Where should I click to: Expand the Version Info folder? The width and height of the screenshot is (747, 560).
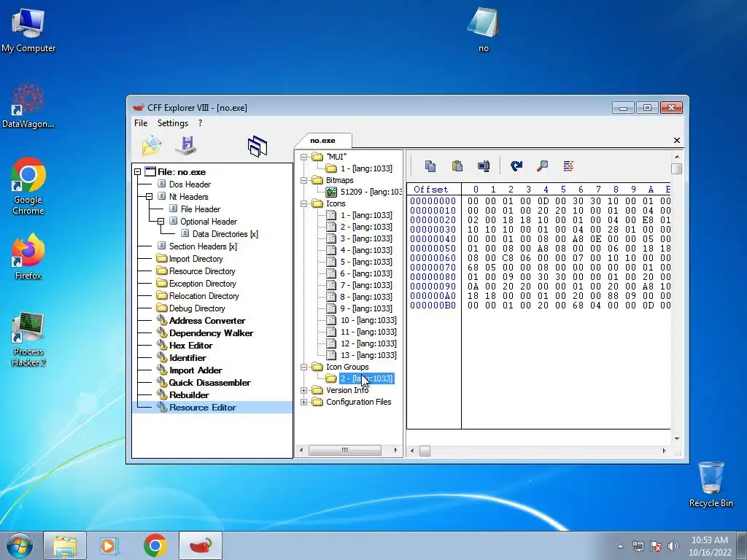point(303,390)
